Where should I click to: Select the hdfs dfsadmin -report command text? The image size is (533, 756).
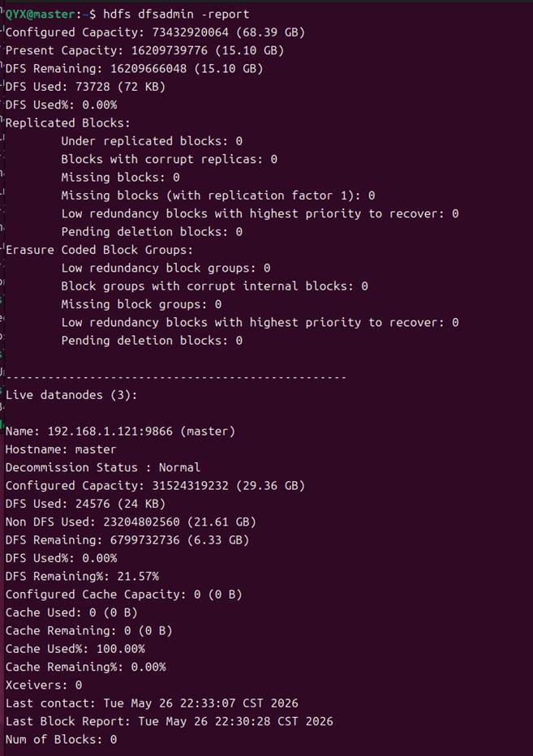pos(176,14)
